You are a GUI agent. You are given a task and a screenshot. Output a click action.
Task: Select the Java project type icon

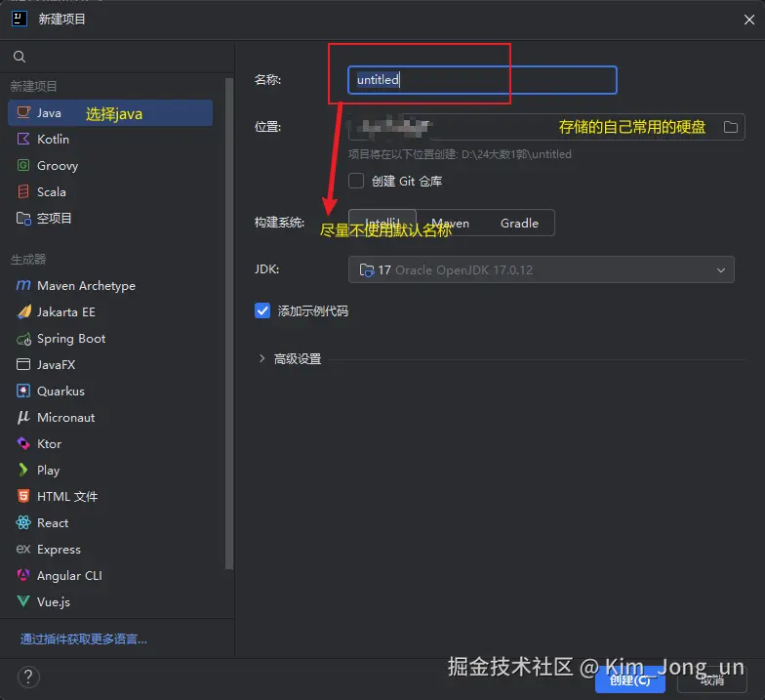click(23, 113)
